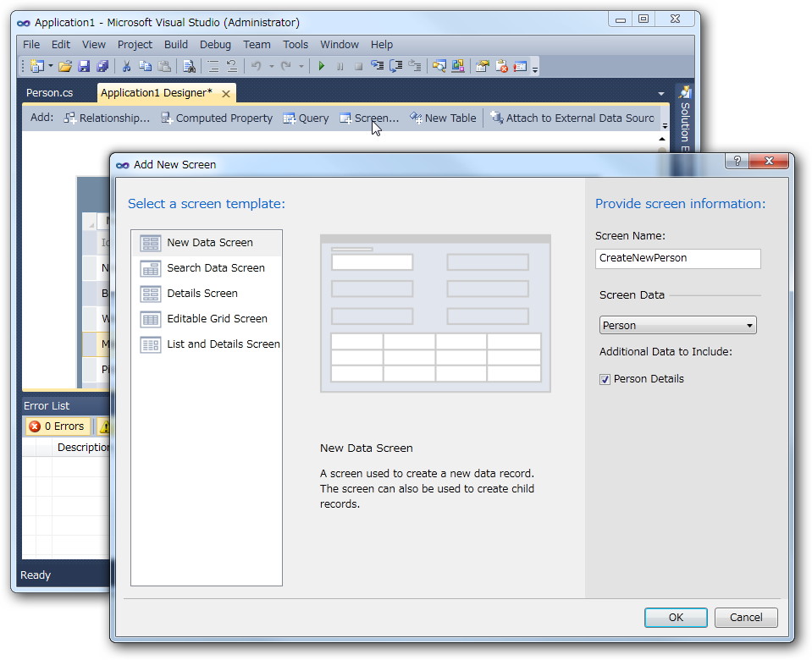Viewport: 812px width, 660px height.
Task: Open the Window menu
Action: (x=340, y=45)
